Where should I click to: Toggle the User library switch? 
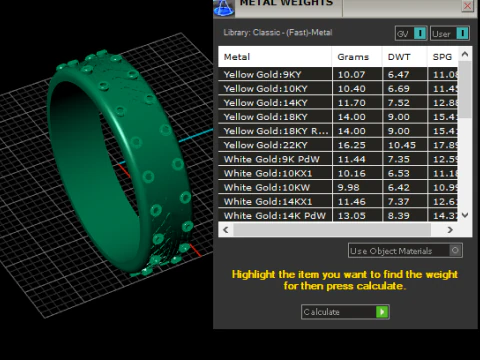point(450,33)
